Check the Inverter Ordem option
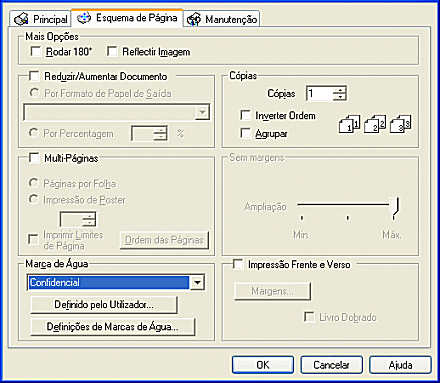This screenshot has width=440, height=383. point(245,115)
